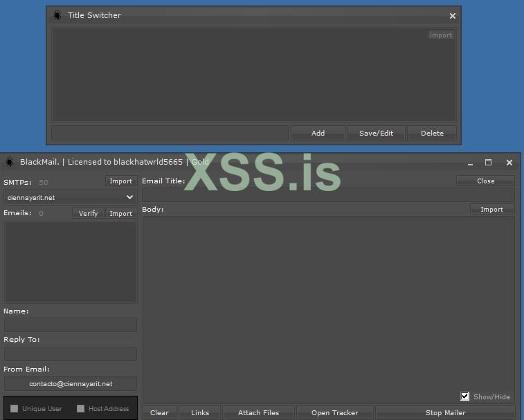Uncheck the Show/Hide checkbox
The height and width of the screenshot is (420, 524).
point(465,396)
